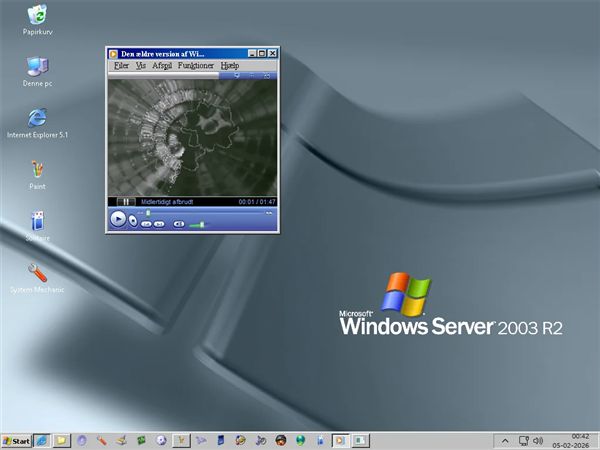Viewport: 600px width, 450px height.
Task: Open the quick access dropdown above video
Action: tap(237, 75)
